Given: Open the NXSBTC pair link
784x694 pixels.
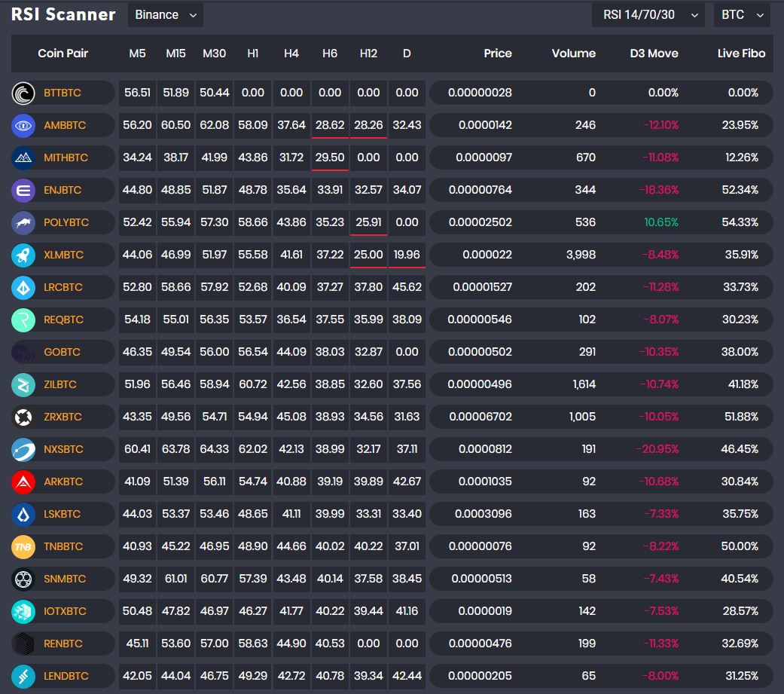Looking at the screenshot, I should tap(63, 449).
